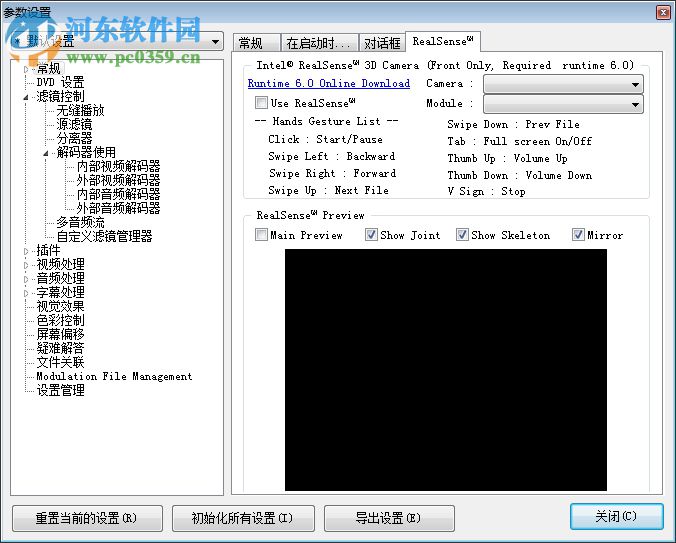Select 多音频流 tree item
The width and height of the screenshot is (676, 543).
pyautogui.click(x=80, y=222)
